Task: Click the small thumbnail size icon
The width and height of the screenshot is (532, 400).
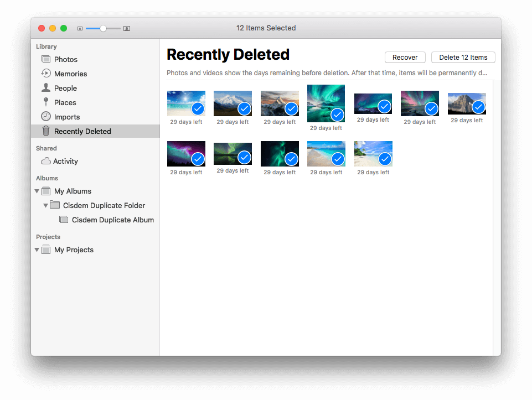Action: (x=80, y=28)
